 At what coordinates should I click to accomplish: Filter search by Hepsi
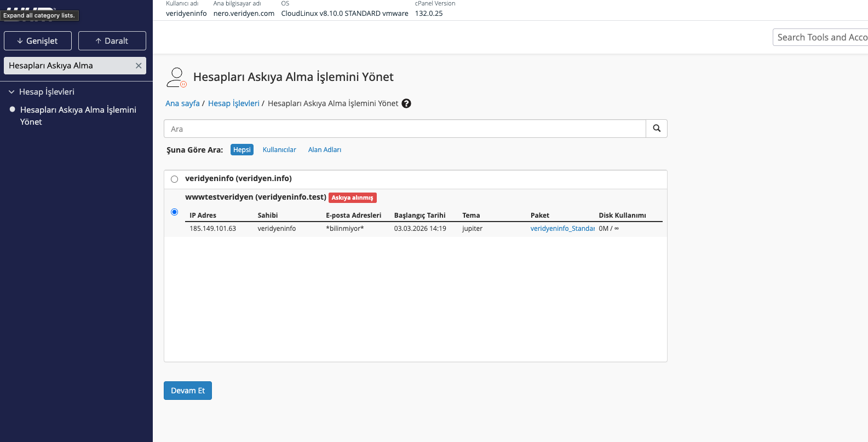coord(242,150)
